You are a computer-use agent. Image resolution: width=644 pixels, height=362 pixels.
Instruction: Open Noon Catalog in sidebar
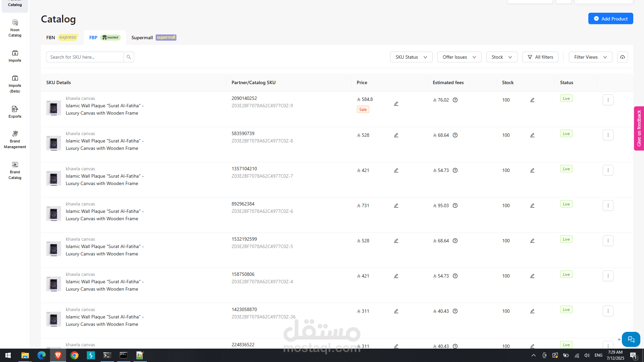pos(15,28)
